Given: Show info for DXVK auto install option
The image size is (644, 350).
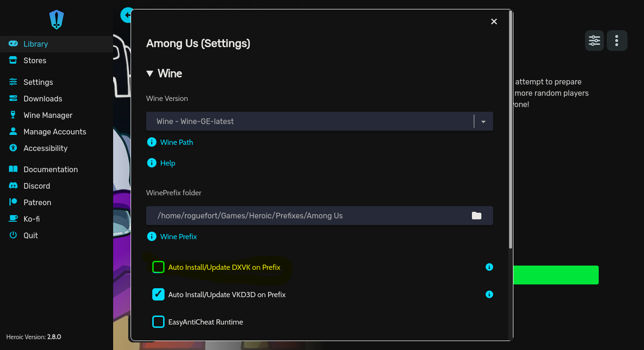Looking at the screenshot, I should click(x=489, y=267).
